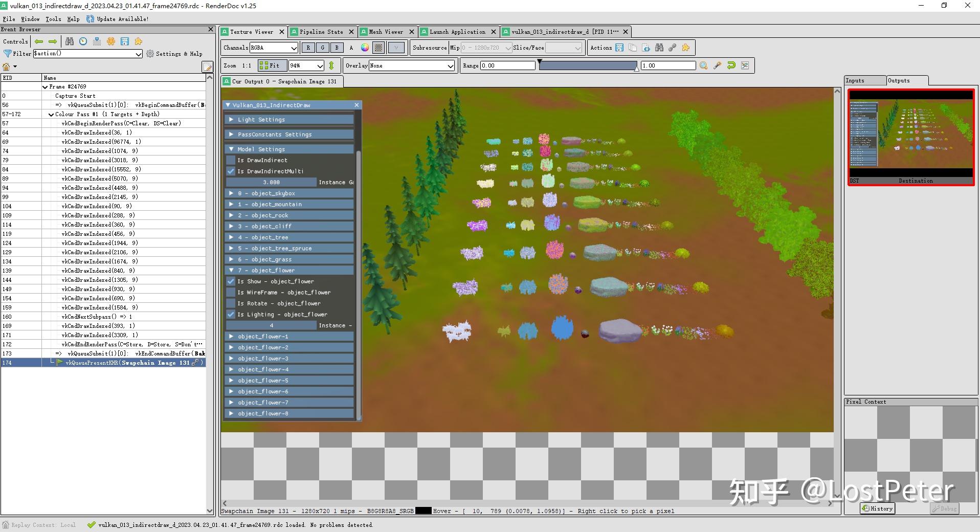Expand the Light Settings section
This screenshot has height=532, width=980.
(x=232, y=119)
